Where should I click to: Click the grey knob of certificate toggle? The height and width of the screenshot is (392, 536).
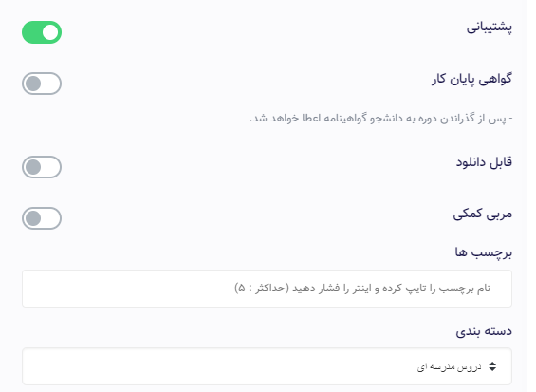click(x=33, y=84)
